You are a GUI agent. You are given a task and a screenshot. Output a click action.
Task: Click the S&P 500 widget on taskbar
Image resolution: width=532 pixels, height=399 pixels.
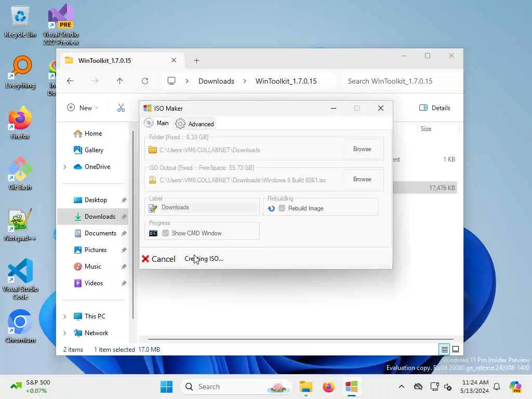pyautogui.click(x=31, y=387)
